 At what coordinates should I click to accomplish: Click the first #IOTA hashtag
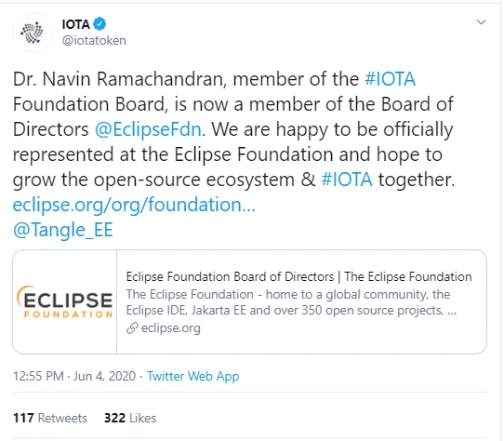[x=391, y=79]
